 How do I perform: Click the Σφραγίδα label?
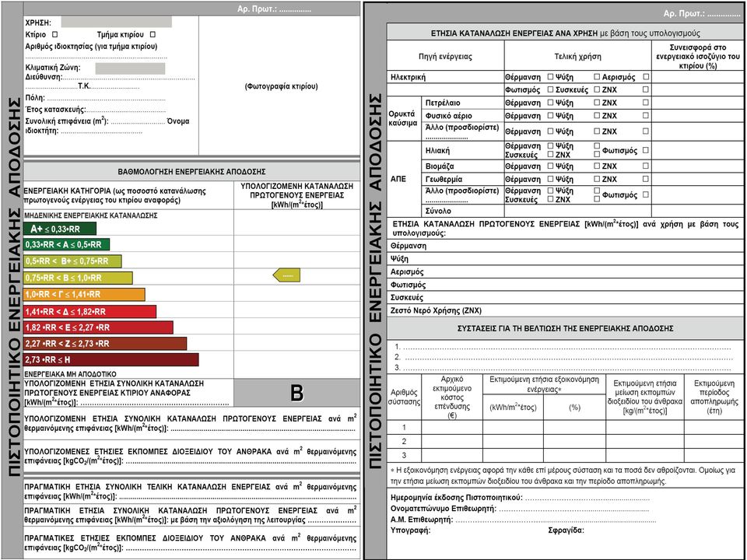[566, 530]
